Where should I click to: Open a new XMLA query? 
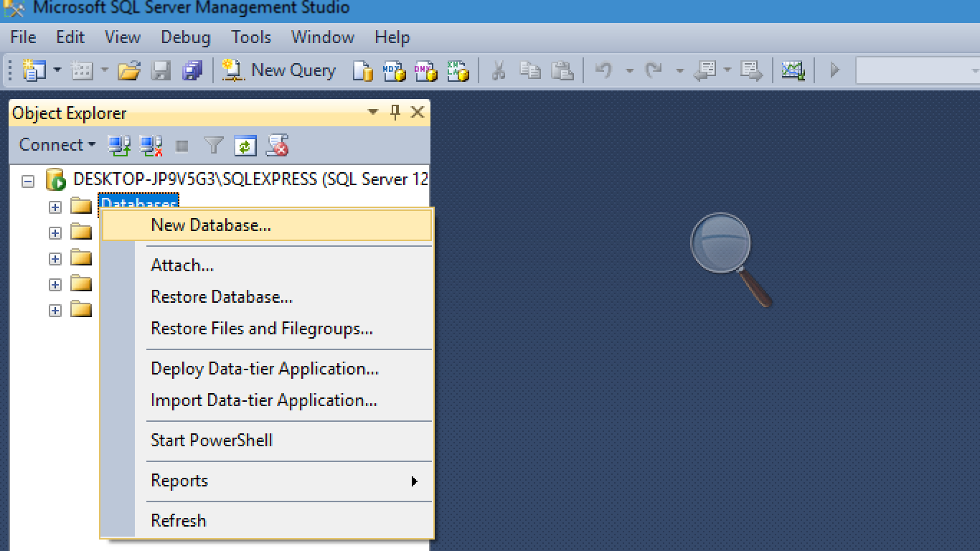(x=458, y=70)
